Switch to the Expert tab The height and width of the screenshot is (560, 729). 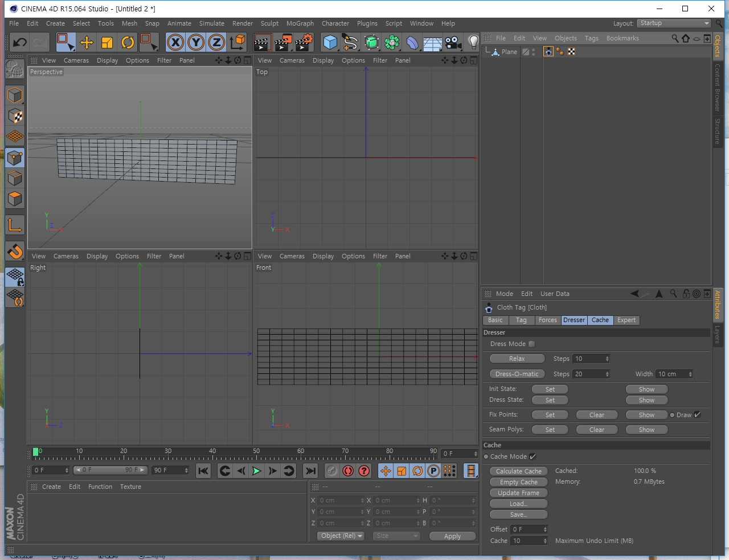[x=626, y=320]
